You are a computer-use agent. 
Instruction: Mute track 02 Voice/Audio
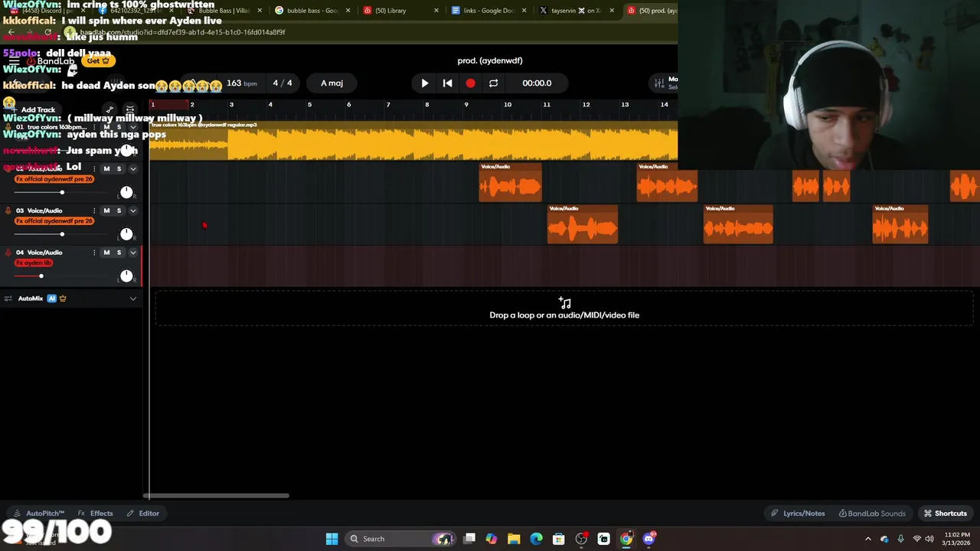point(106,168)
